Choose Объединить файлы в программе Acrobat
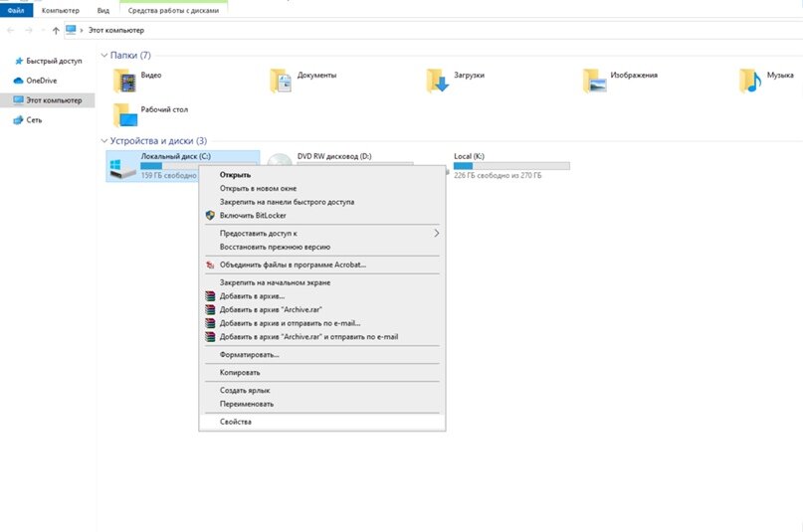This screenshot has height=532, width=803. [x=322, y=265]
